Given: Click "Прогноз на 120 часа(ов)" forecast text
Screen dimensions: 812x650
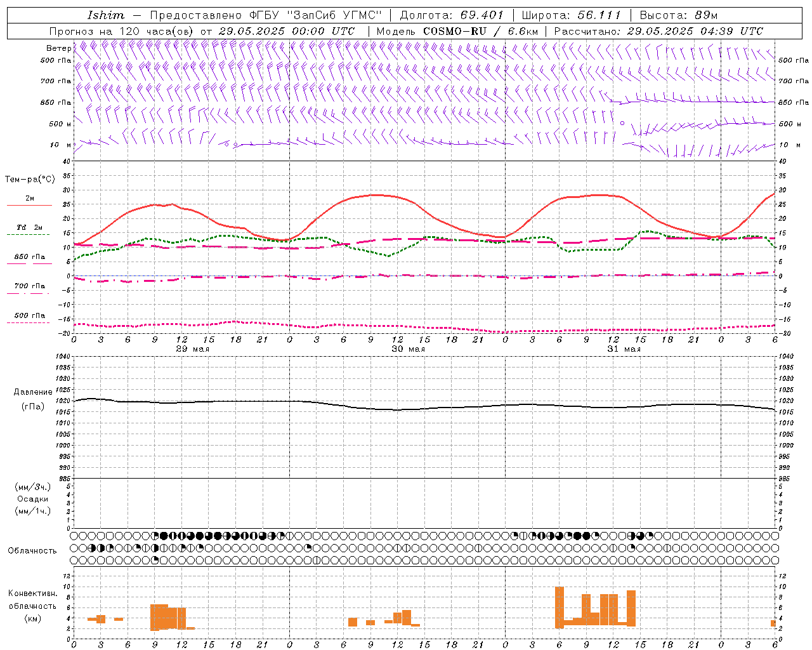Looking at the screenshot, I should (x=122, y=31).
